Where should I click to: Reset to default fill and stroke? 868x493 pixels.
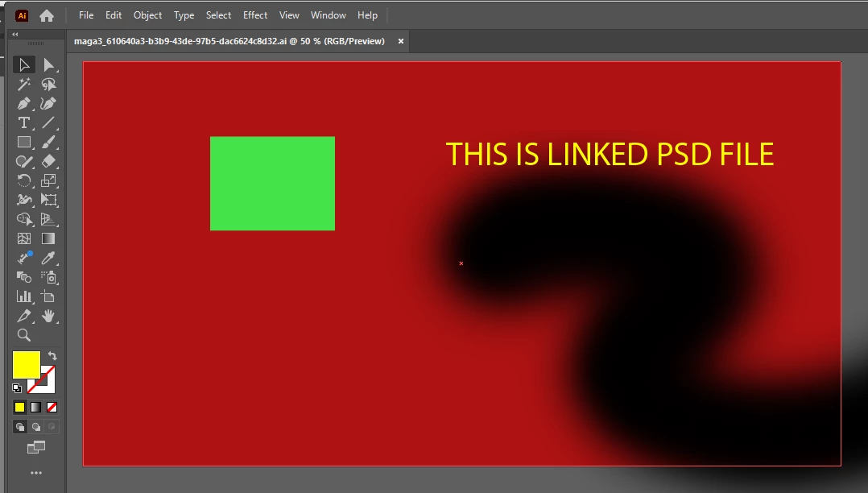coord(17,388)
